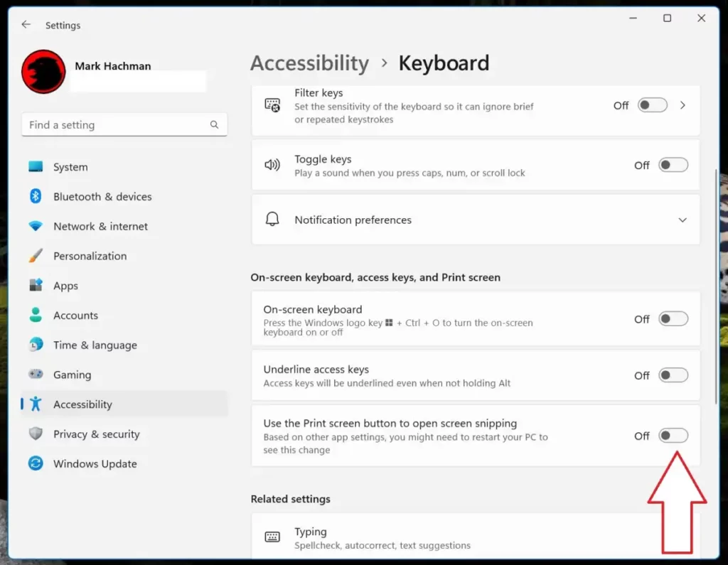Click the Bluetooth & devices icon
728x565 pixels.
pos(36,196)
